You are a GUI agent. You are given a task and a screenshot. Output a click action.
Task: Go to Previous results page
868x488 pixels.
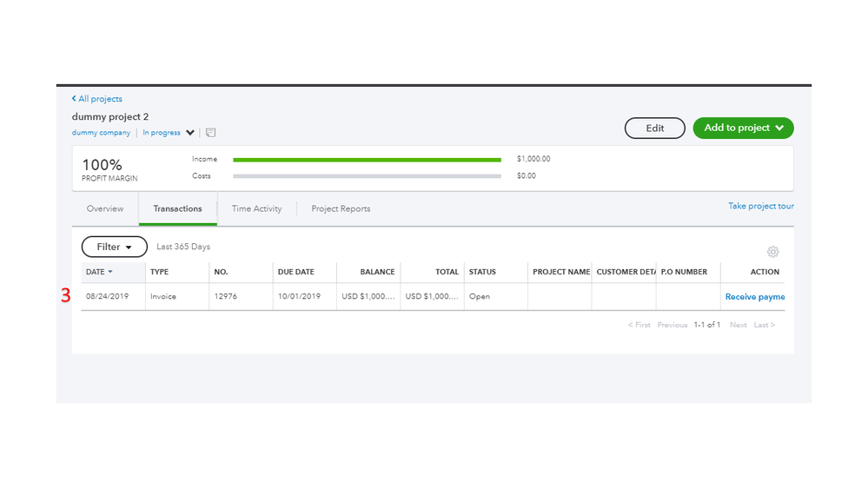tap(672, 325)
